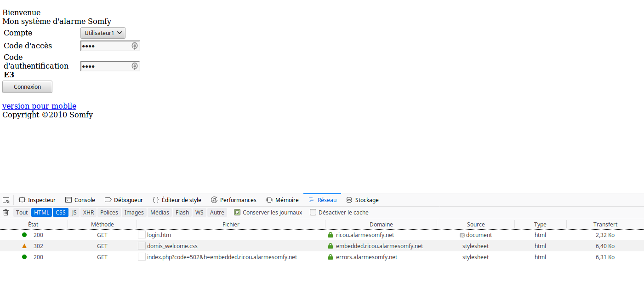Toggle the Flash network filter
The width and height of the screenshot is (644, 284).
click(x=182, y=212)
